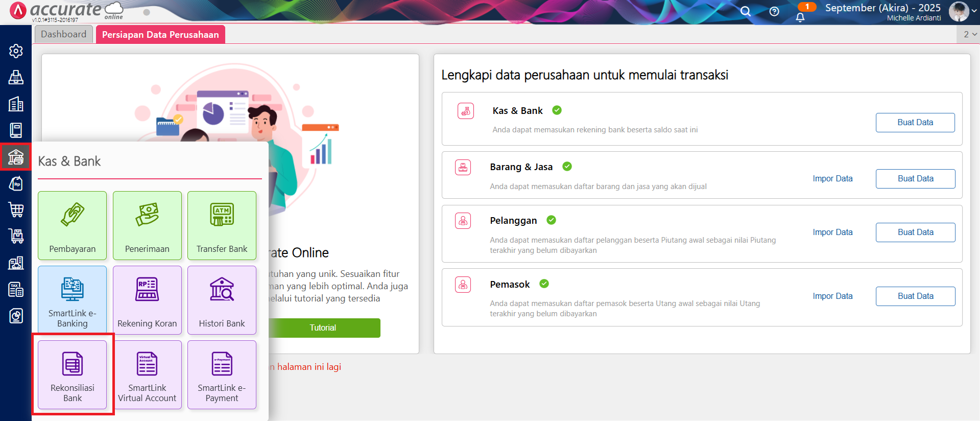The width and height of the screenshot is (980, 421).
Task: Open the Rekening Koran tile
Action: pyautogui.click(x=147, y=300)
